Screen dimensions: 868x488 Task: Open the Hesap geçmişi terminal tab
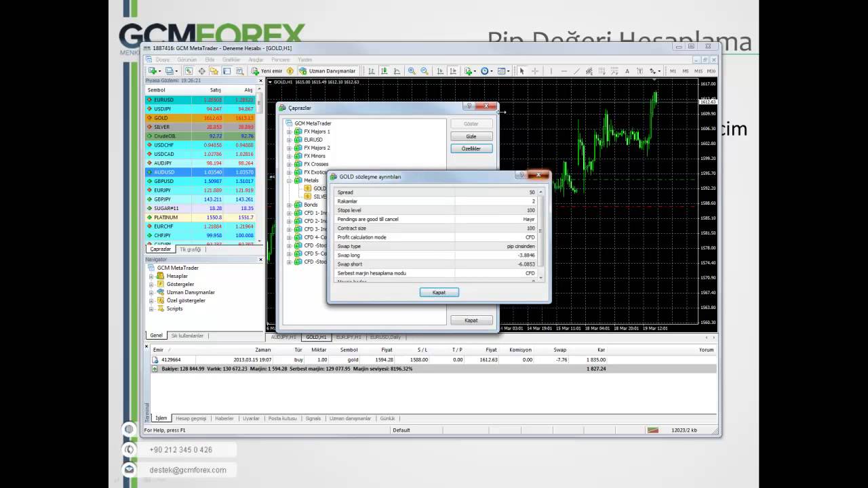click(x=191, y=418)
